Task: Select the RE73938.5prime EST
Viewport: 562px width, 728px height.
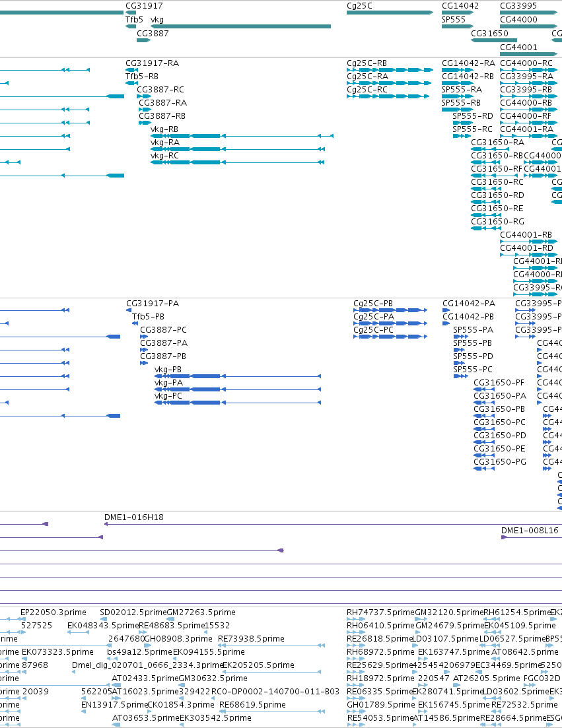Action: [x=251, y=639]
